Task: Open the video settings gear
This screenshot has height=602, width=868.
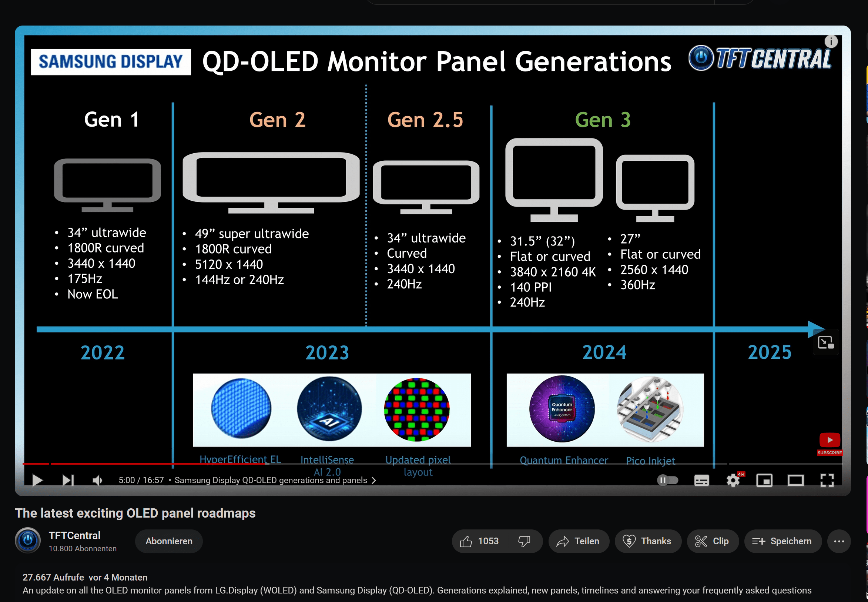Action: (x=733, y=481)
